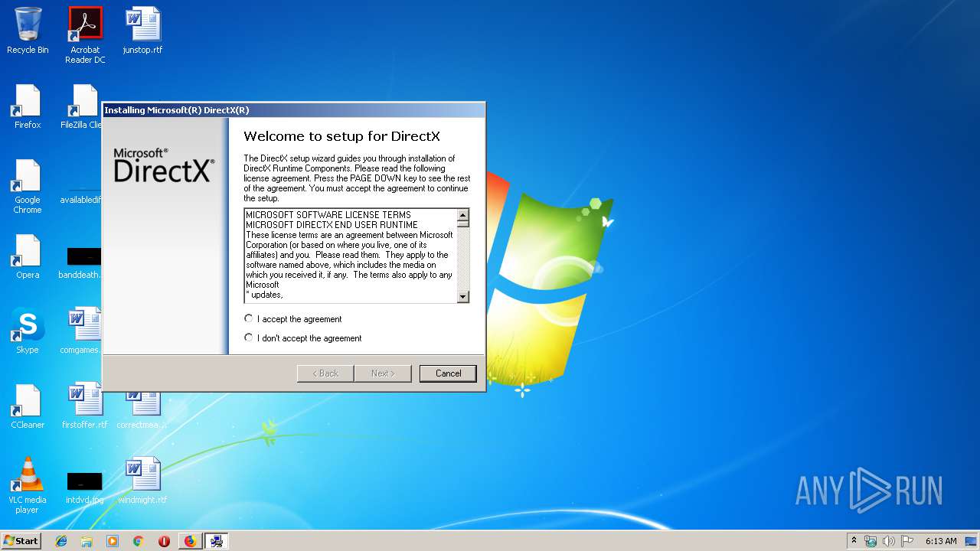Select the CCleaner desktop shortcut
Screen dimensions: 980x551
[x=28, y=406]
